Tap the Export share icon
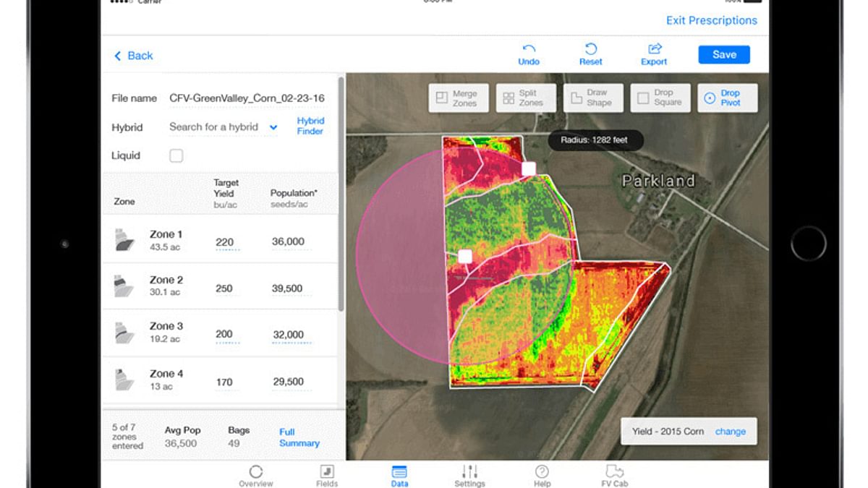The width and height of the screenshot is (868, 488). click(x=655, y=49)
